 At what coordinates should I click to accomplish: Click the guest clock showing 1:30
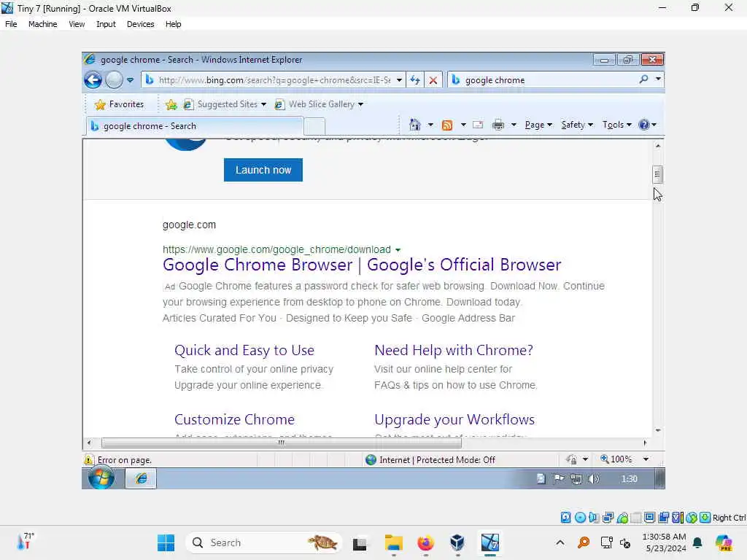coord(630,479)
